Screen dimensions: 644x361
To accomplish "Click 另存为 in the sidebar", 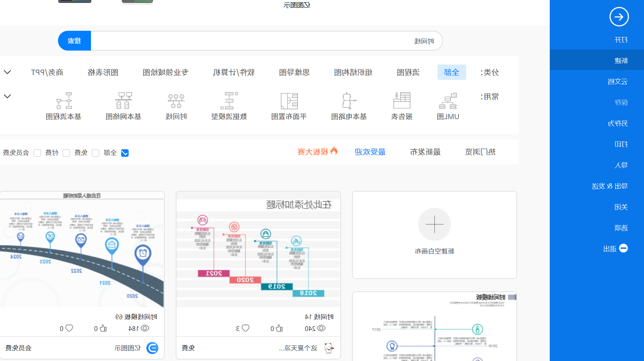I will [x=618, y=123].
